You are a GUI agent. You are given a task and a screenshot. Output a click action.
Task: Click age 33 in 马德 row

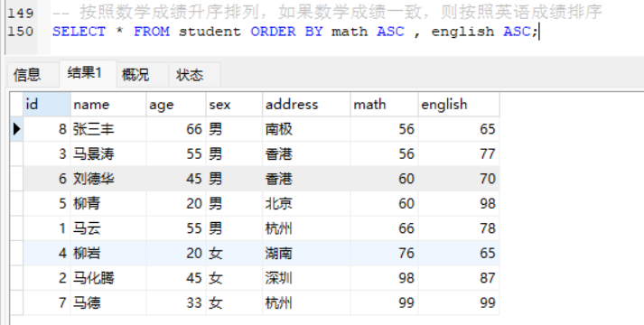pyautogui.click(x=176, y=302)
